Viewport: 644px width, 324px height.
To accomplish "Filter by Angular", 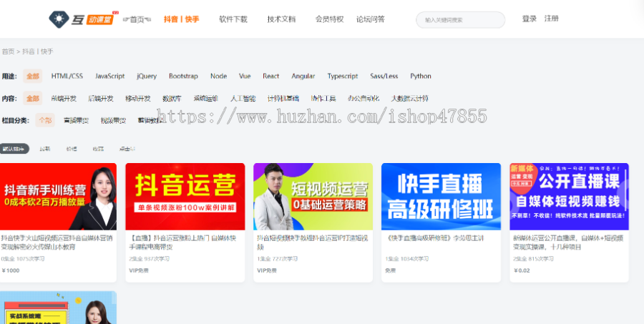I will coord(303,76).
